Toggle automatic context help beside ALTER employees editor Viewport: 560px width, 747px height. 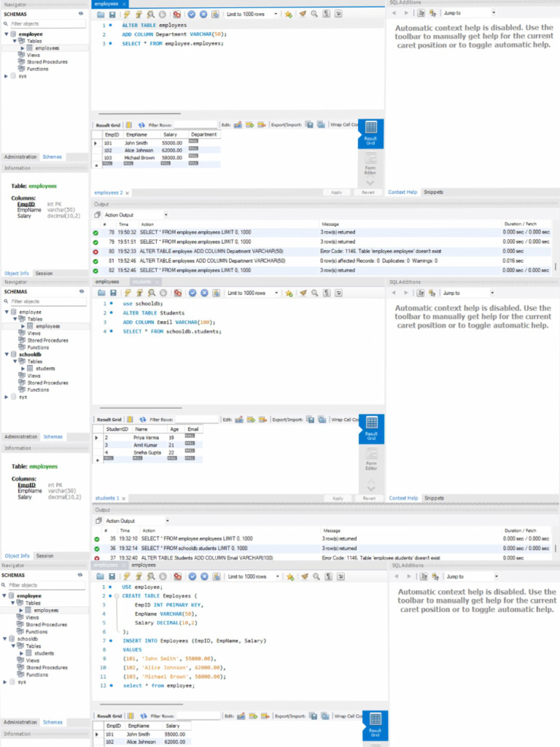click(x=432, y=13)
